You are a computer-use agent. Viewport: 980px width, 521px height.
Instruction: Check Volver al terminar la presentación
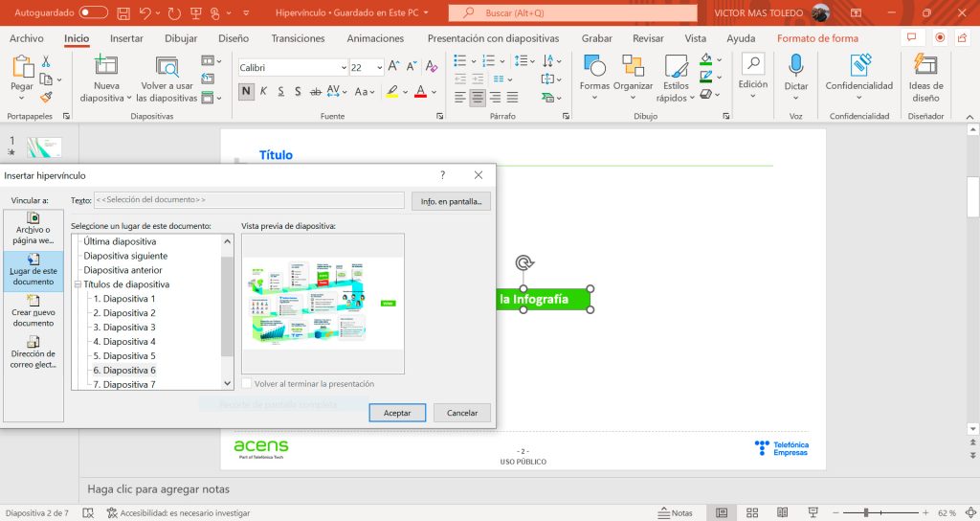[x=247, y=383]
